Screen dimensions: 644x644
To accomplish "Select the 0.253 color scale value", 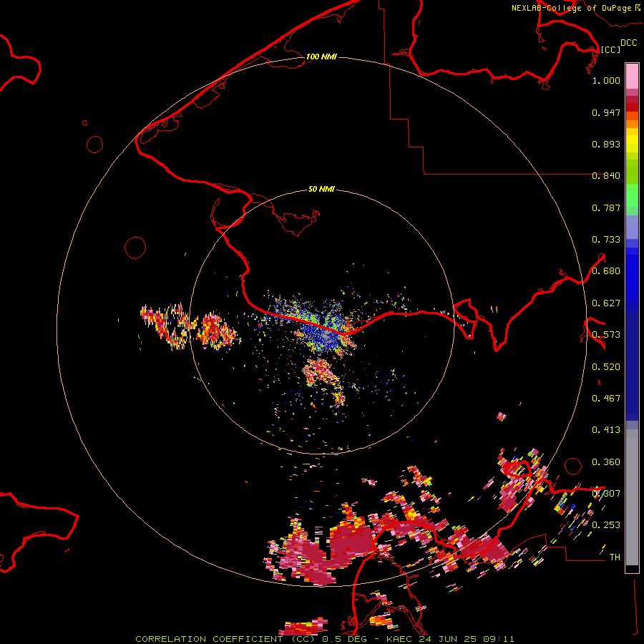I will 606,525.
